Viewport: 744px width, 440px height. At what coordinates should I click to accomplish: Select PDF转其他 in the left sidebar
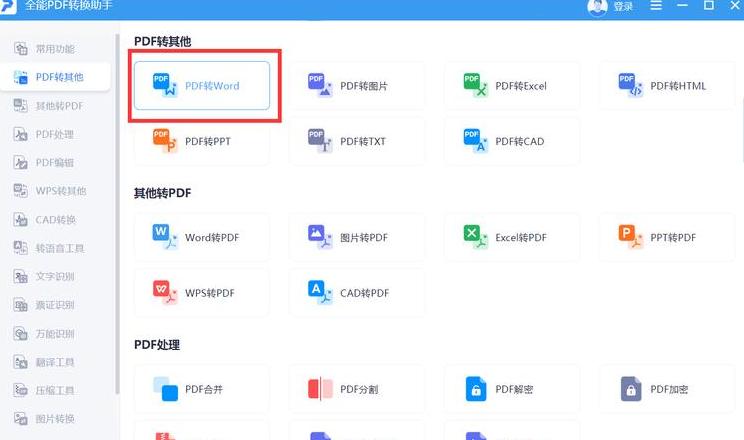pos(56,77)
